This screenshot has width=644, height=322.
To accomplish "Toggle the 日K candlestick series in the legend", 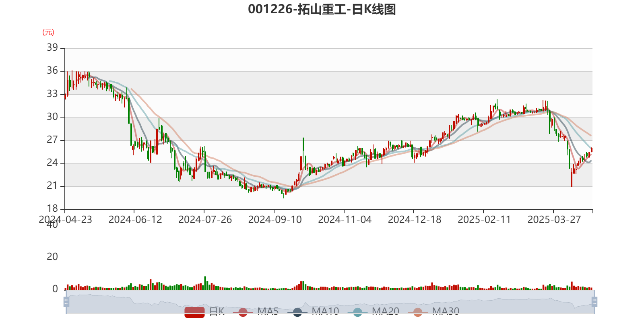I will [204, 312].
